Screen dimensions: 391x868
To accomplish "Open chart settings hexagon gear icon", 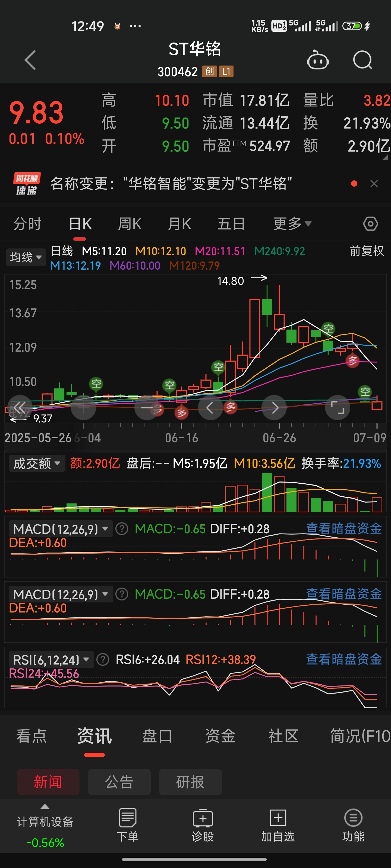I will [370, 224].
